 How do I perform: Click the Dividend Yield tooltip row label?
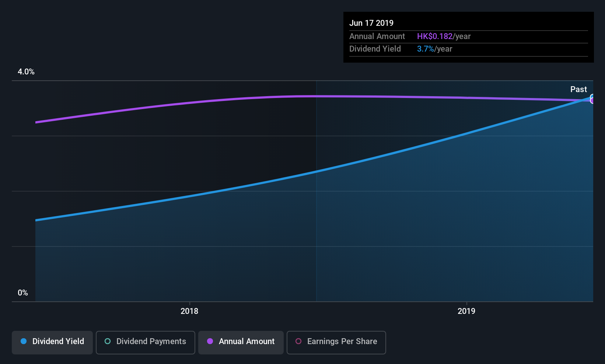click(375, 49)
